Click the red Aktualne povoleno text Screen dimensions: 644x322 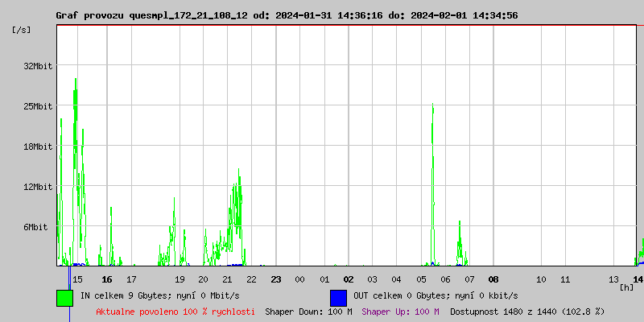point(175,312)
